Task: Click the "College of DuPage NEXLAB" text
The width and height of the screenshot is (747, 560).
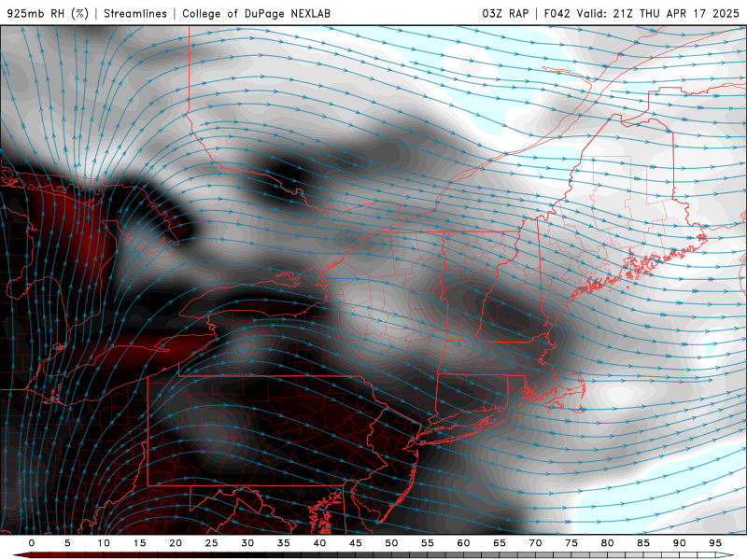Action: pos(256,13)
